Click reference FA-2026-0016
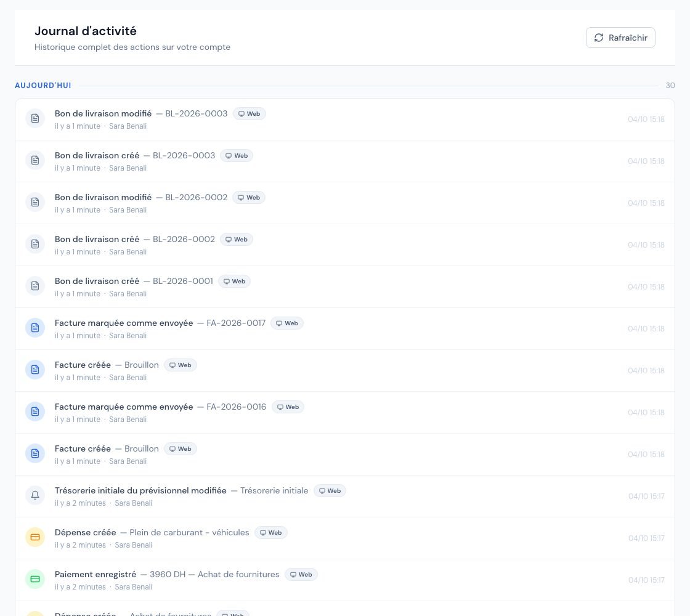The height and width of the screenshot is (616, 690). pyautogui.click(x=237, y=407)
